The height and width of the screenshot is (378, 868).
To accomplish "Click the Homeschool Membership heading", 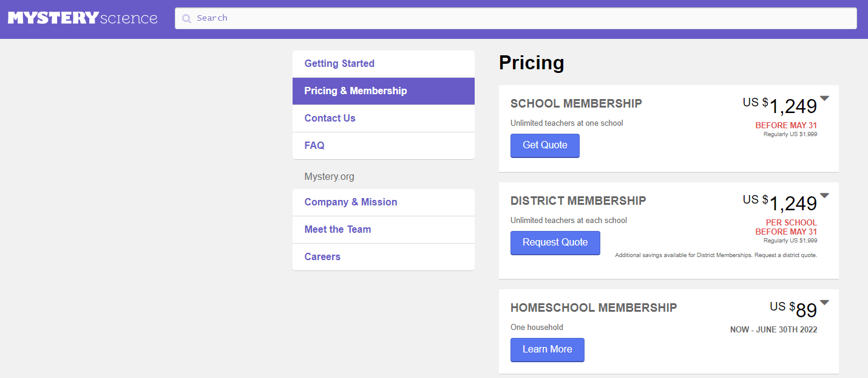I will [x=594, y=308].
